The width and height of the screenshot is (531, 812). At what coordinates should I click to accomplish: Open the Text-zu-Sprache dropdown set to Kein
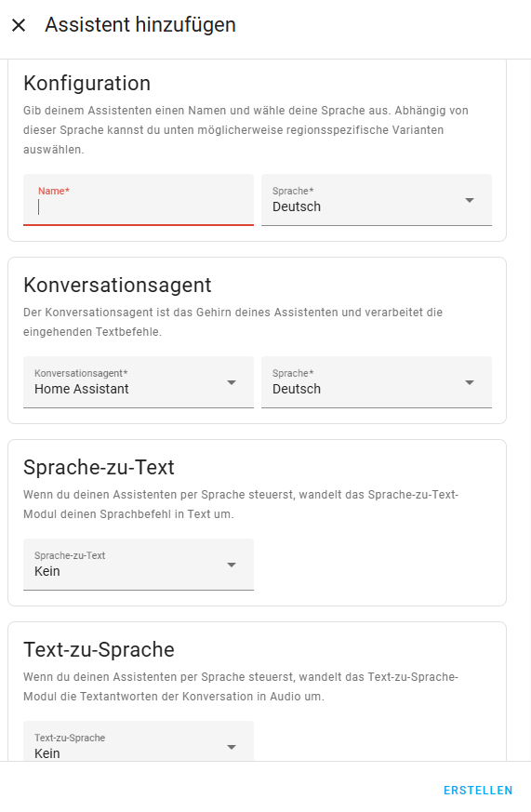139,741
